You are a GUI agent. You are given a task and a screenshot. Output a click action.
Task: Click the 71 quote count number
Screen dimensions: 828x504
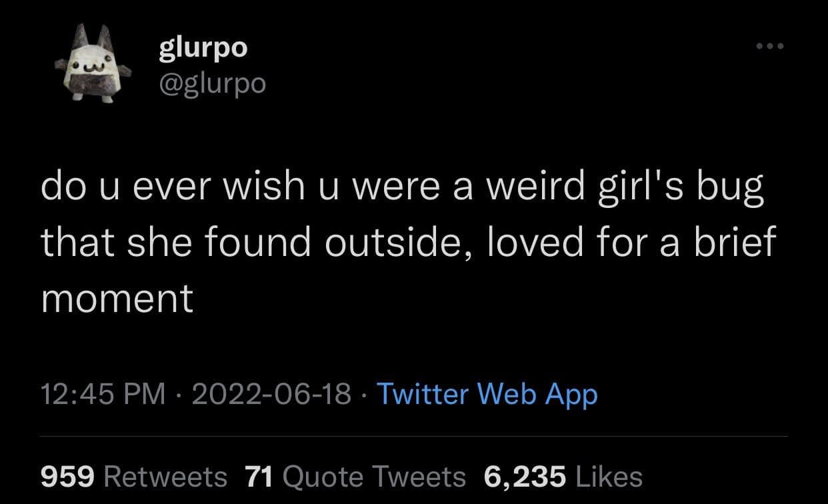pyautogui.click(x=261, y=476)
